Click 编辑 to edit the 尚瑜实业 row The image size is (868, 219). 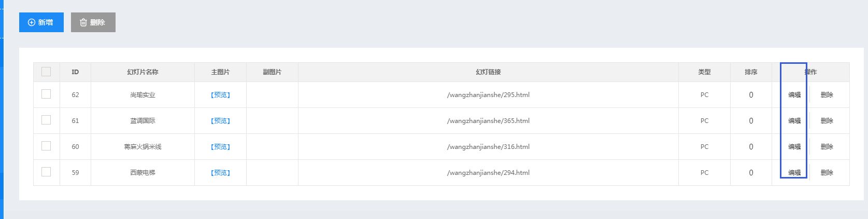click(794, 95)
